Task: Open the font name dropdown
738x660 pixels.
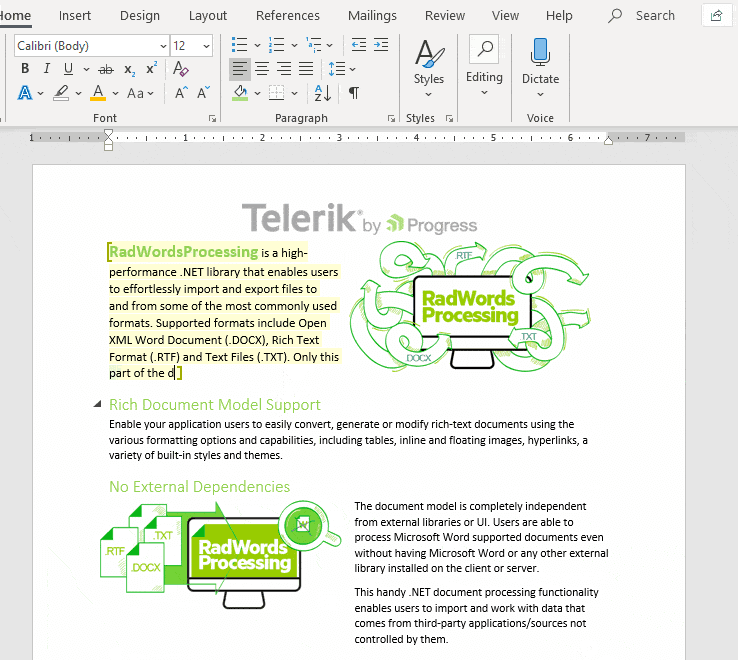Action: coord(163,46)
